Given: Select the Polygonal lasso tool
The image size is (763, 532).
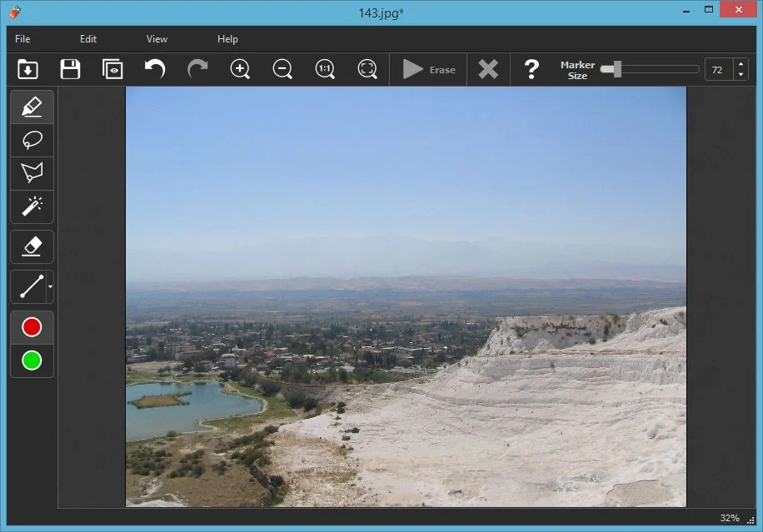Looking at the screenshot, I should point(32,173).
